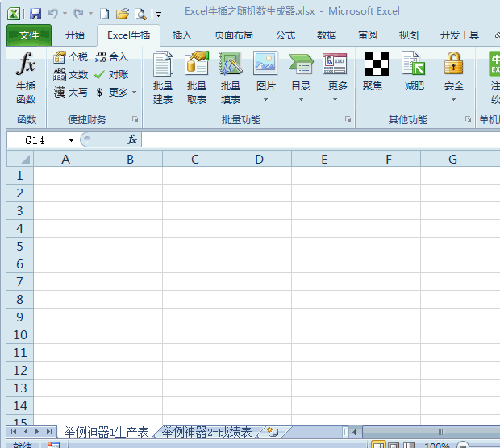Click zoom out minus button on zoom slider

tap(463, 445)
